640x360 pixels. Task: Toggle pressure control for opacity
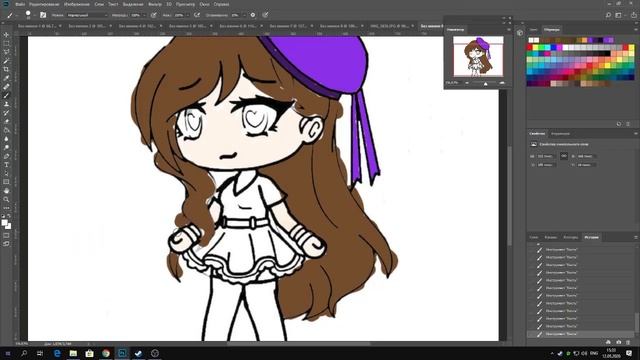pyautogui.click(x=153, y=15)
